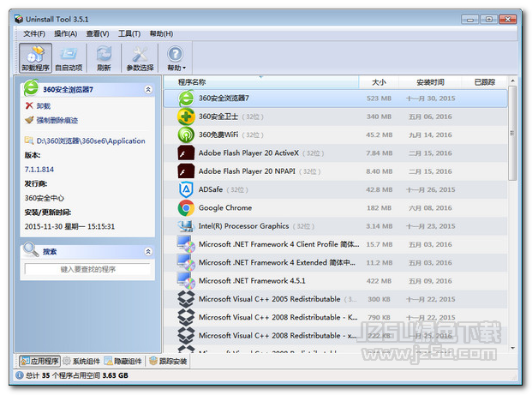Screen dimensions: 532x395
Task: Sort by 大小 column header
Action: point(379,82)
